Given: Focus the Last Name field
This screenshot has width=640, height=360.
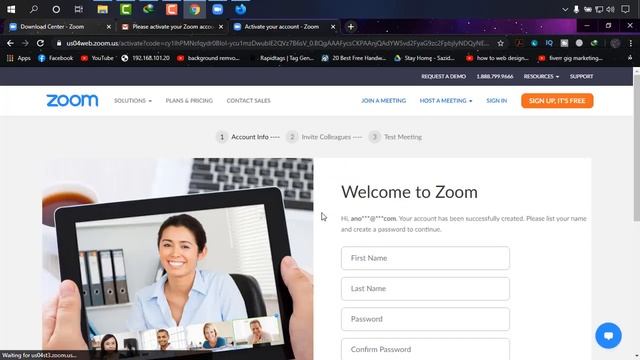Looking at the screenshot, I should [425, 289].
